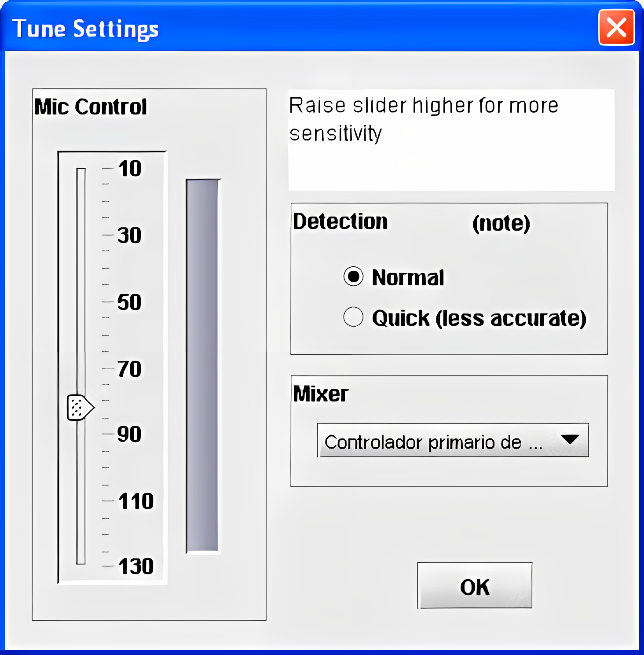Viewport: 644px width, 655px height.
Task: Click the slider track near 130
Action: tap(81, 559)
